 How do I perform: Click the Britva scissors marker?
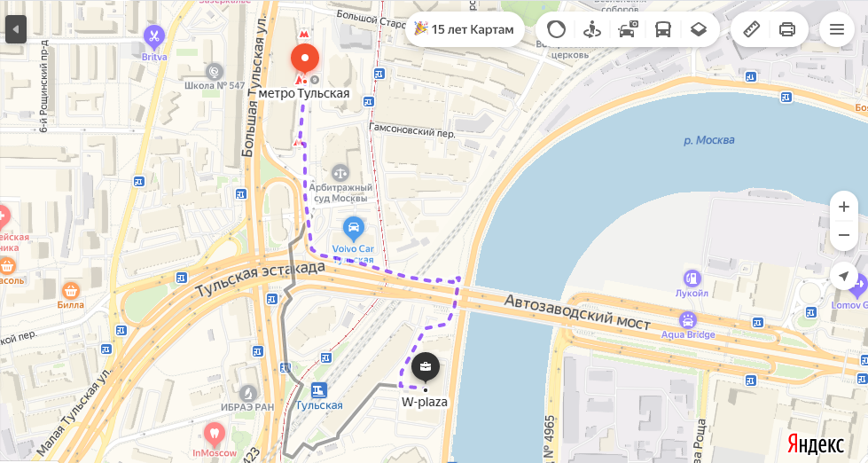click(x=154, y=37)
